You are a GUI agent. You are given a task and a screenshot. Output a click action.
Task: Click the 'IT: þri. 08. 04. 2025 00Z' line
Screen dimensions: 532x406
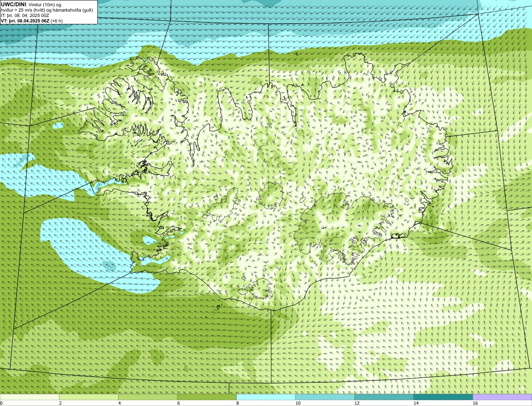(x=25, y=15)
